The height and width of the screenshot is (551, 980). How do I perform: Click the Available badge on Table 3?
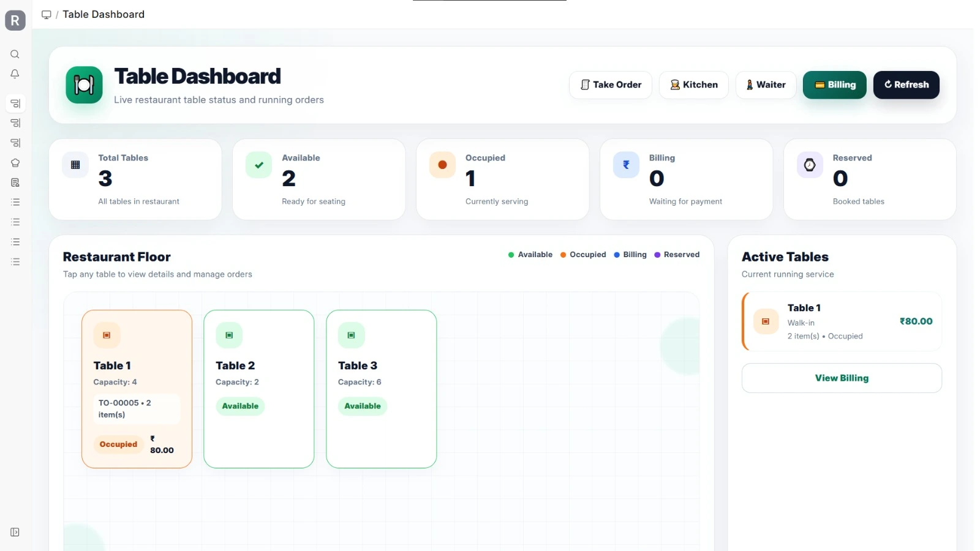point(363,406)
